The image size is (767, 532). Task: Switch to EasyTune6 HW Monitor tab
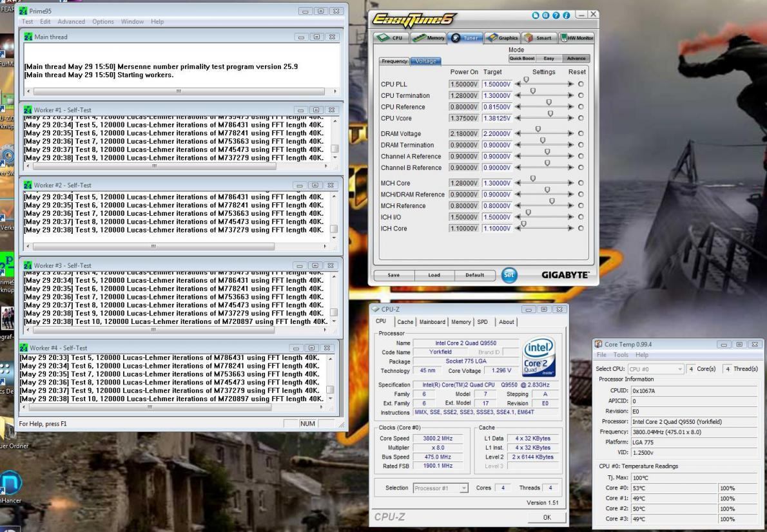tap(576, 37)
